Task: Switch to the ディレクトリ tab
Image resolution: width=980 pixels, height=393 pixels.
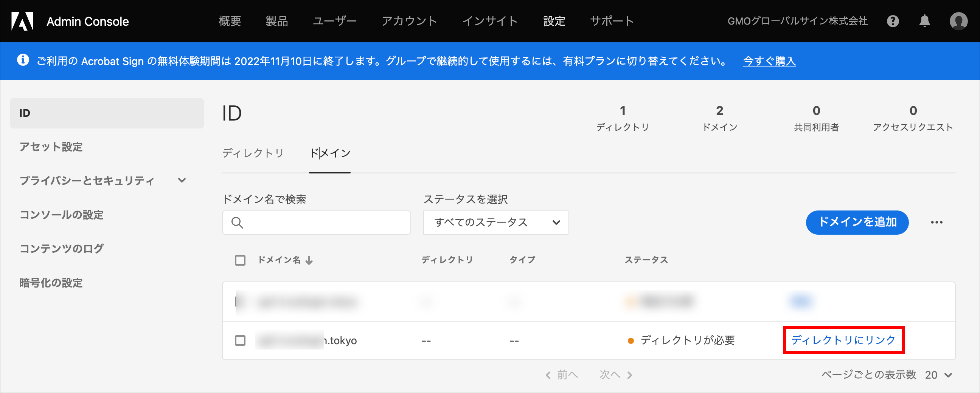Action: (x=253, y=153)
